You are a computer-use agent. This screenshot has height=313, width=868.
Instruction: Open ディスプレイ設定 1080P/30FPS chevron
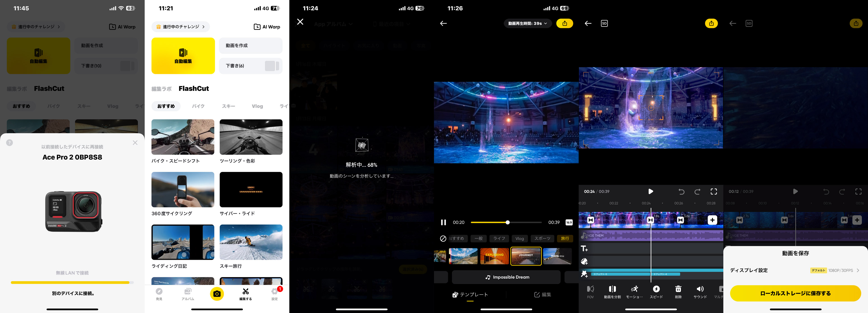[858, 270]
